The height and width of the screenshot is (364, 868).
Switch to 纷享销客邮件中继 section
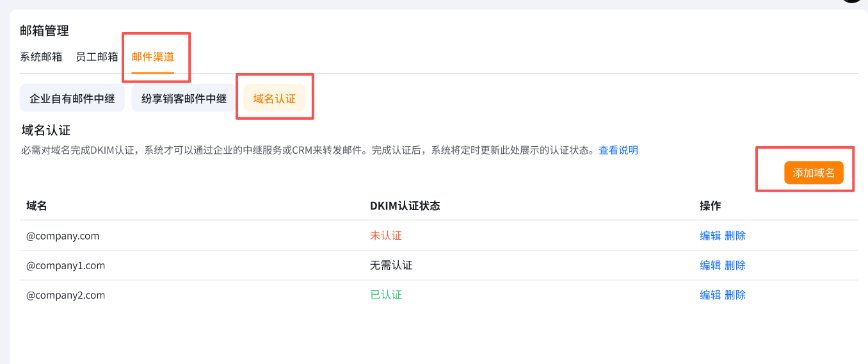[x=184, y=99]
